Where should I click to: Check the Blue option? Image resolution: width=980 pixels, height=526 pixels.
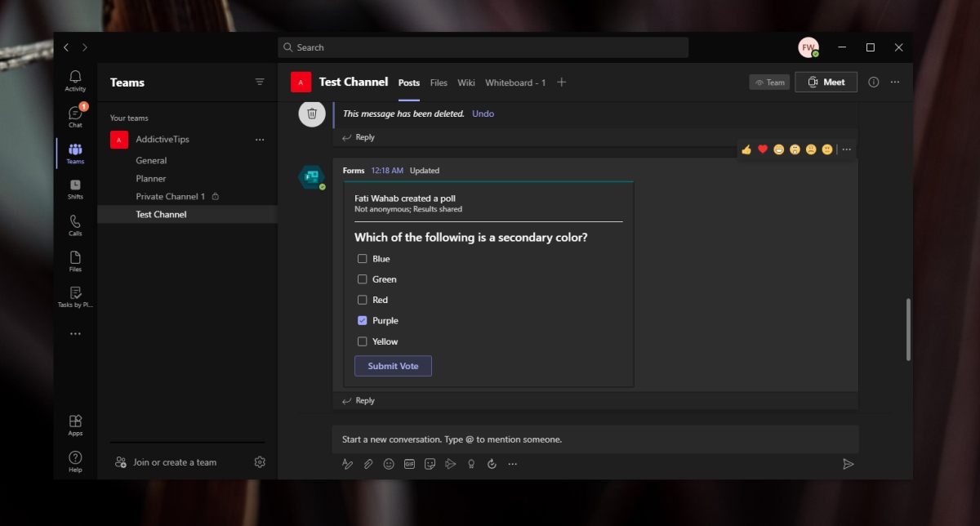[363, 259]
